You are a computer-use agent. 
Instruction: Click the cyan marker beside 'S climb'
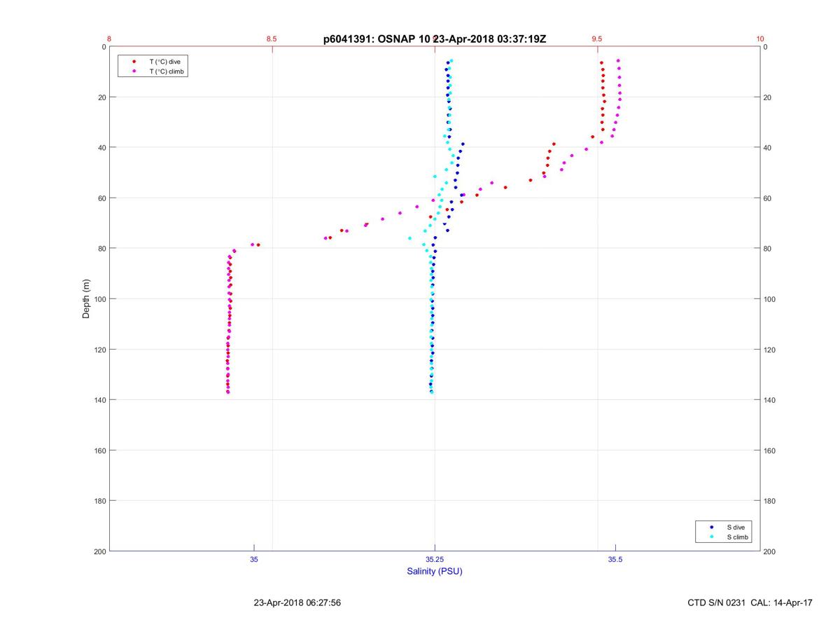click(x=712, y=537)
